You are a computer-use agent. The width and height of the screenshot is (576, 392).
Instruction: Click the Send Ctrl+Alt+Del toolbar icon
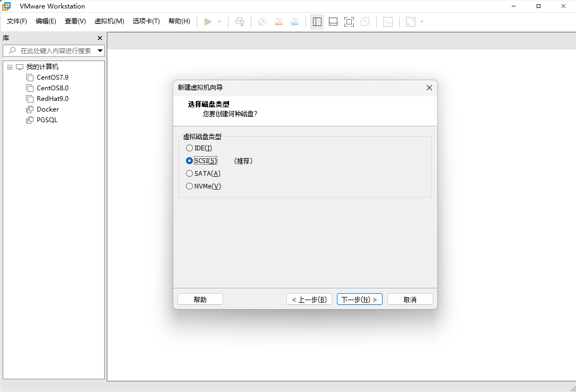tap(240, 22)
